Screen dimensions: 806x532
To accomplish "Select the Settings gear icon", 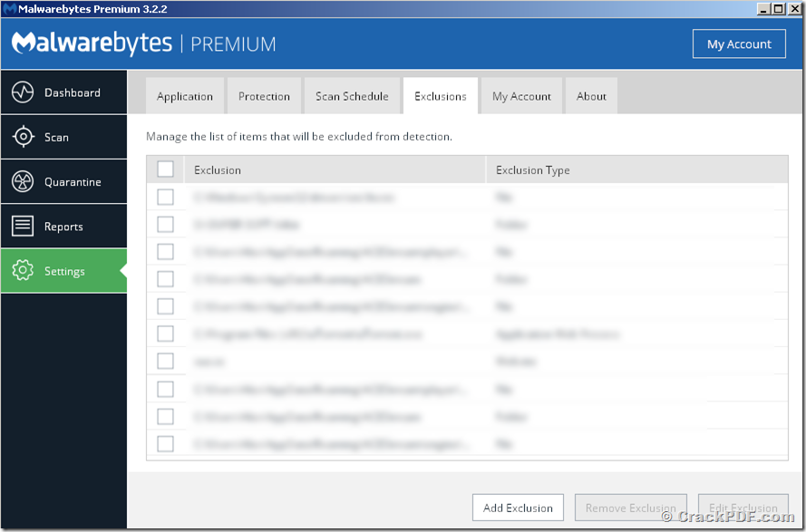I will tap(23, 270).
